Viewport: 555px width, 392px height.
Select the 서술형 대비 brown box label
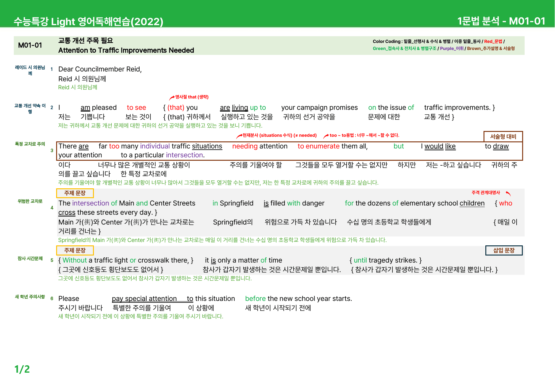coord(503,136)
